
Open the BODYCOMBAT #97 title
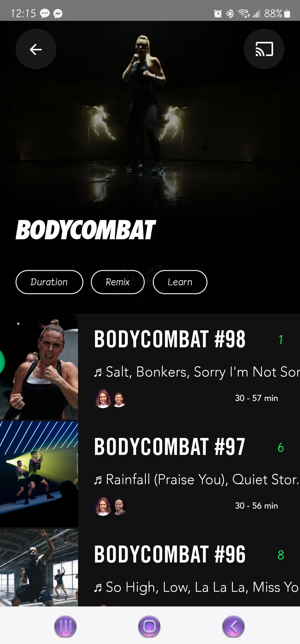pyautogui.click(x=169, y=447)
